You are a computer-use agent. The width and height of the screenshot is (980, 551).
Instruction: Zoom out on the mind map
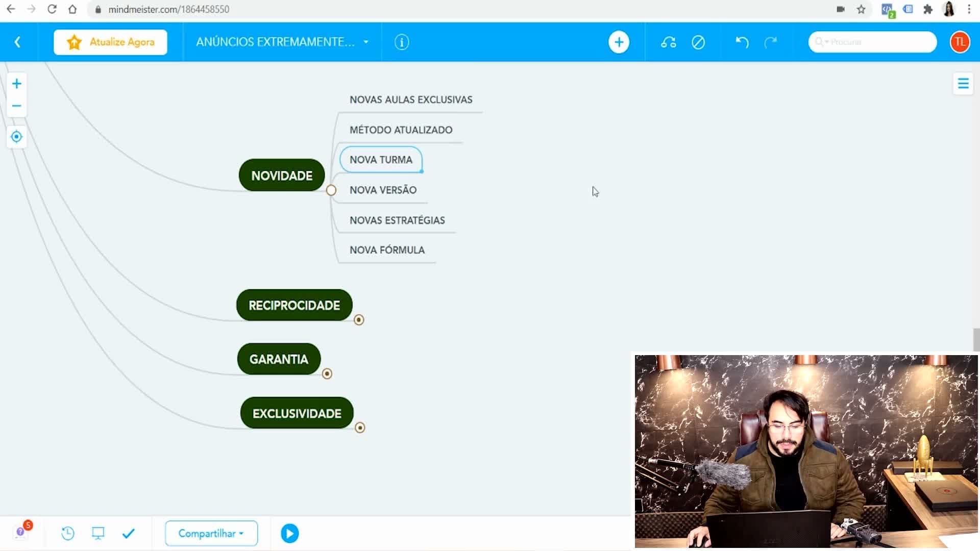[17, 106]
